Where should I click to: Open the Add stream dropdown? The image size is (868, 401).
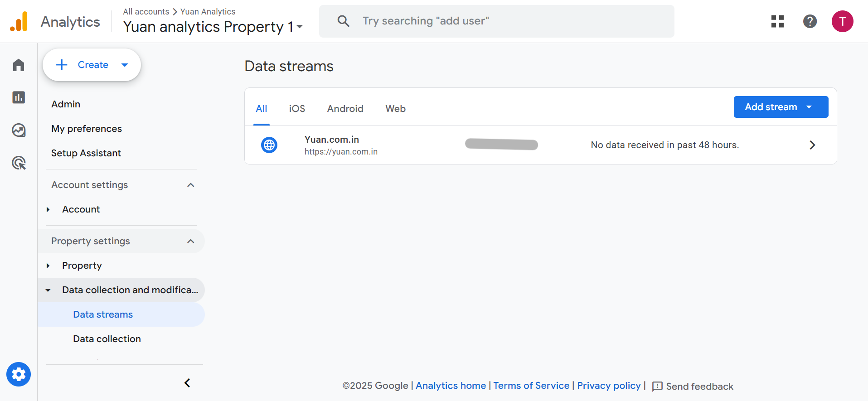coord(781,107)
